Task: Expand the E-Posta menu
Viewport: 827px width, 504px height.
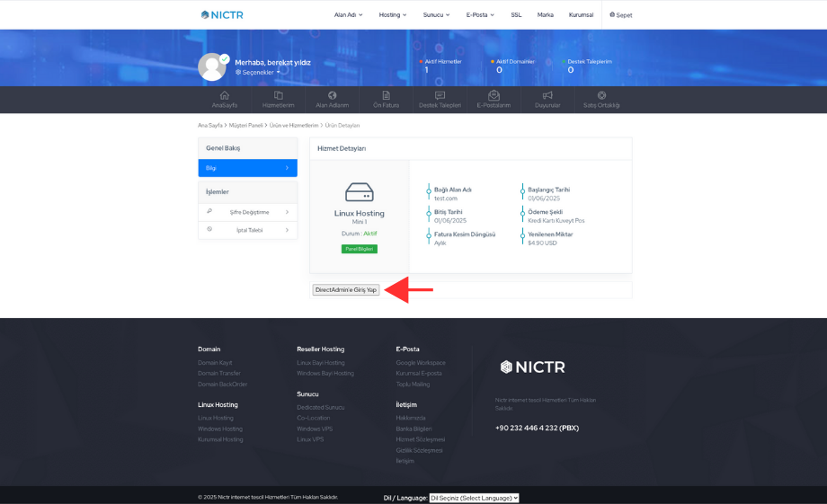Action: pyautogui.click(x=480, y=14)
